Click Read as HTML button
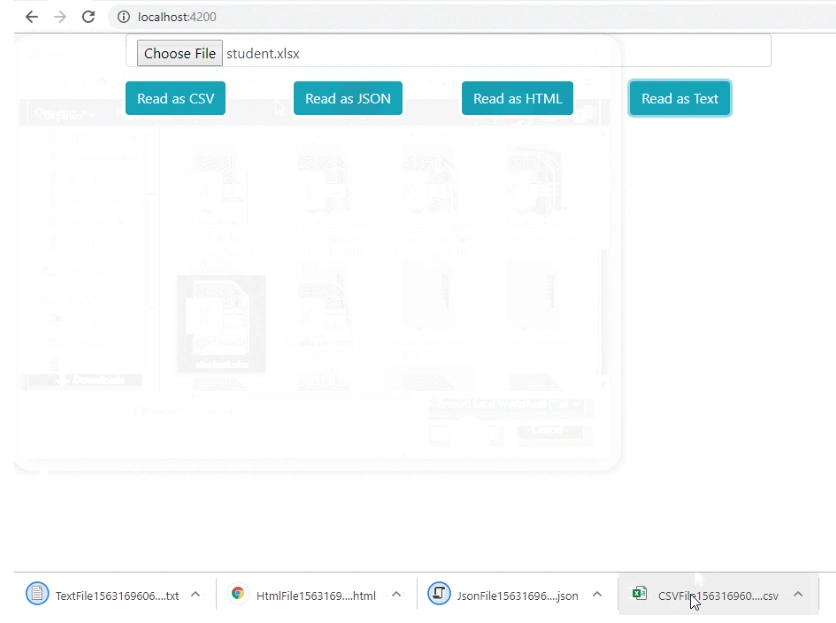The height and width of the screenshot is (623, 836). tap(517, 98)
